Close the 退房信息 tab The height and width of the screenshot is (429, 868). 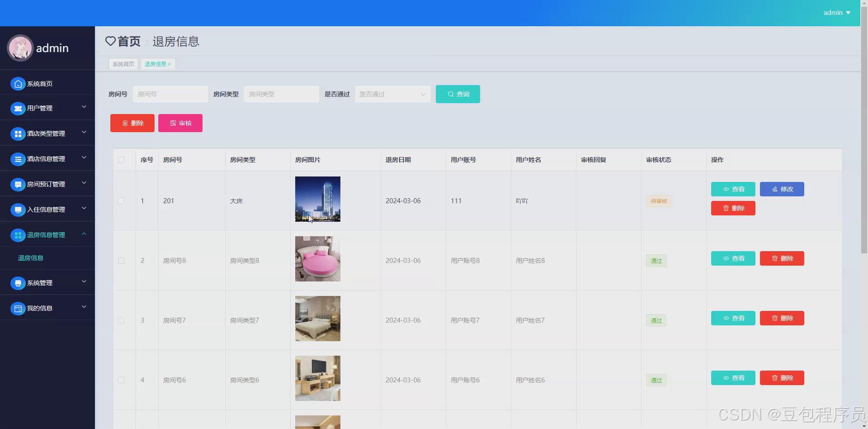tap(169, 64)
